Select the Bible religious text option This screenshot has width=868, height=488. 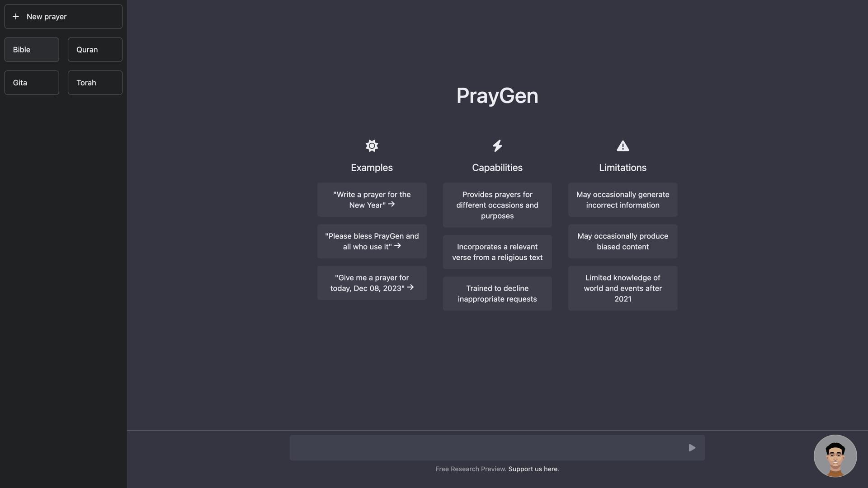point(31,50)
